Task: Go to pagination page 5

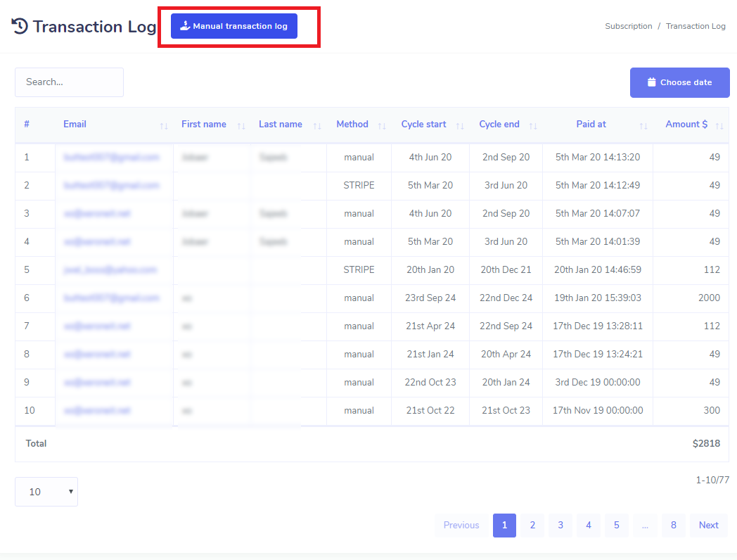Action: pyautogui.click(x=616, y=526)
